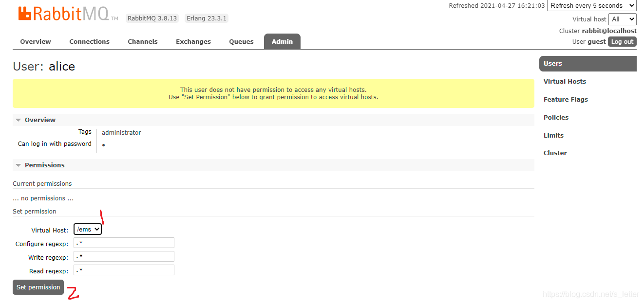The height and width of the screenshot is (303, 644).
Task: Focus the Write regexp input field
Action: pos(124,257)
